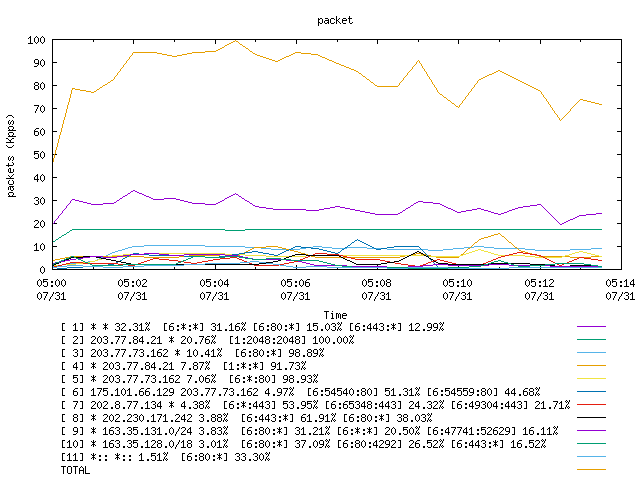The width and height of the screenshot is (640, 480).
Task: Select legend row [ 8] * 202.230.171.242 3.88%
Action: pos(247,418)
